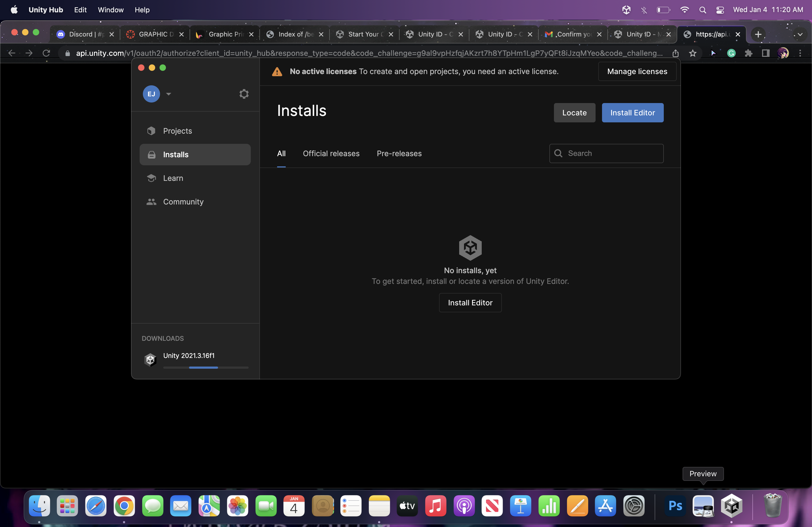Open Chrome three-dot menu
Viewport: 812px width, 527px height.
click(800, 53)
